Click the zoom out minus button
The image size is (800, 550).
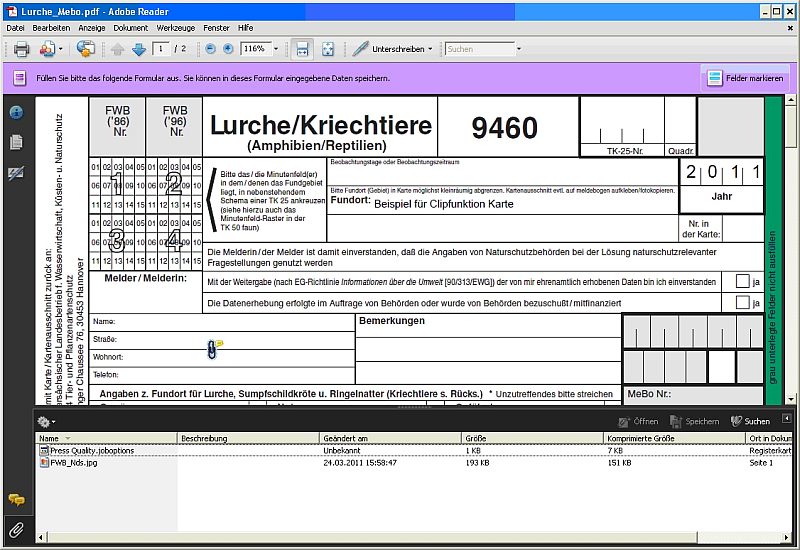(210, 48)
